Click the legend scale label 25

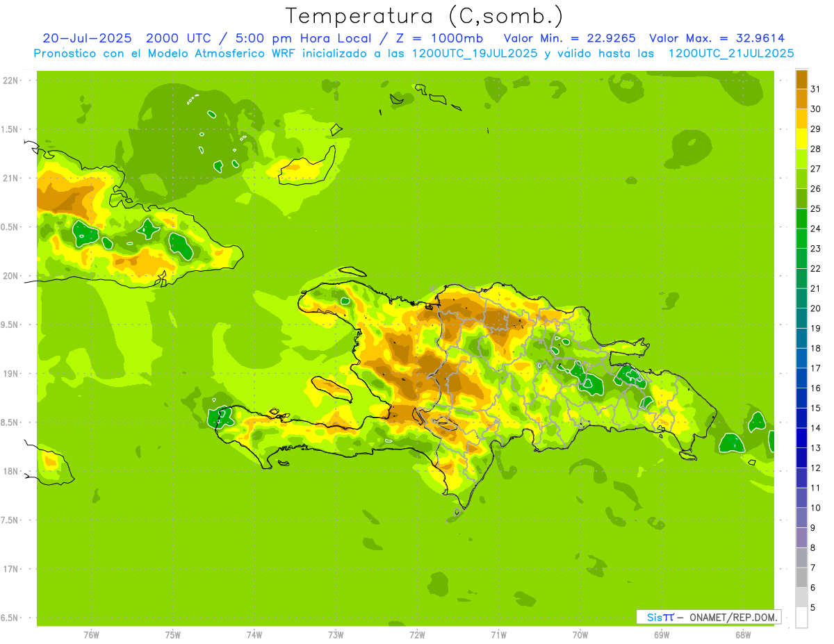pyautogui.click(x=816, y=208)
